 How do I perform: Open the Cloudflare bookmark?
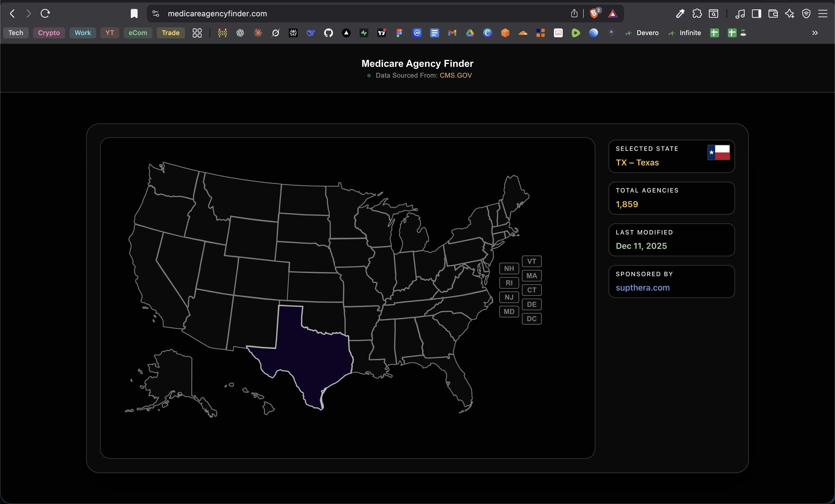tap(523, 33)
